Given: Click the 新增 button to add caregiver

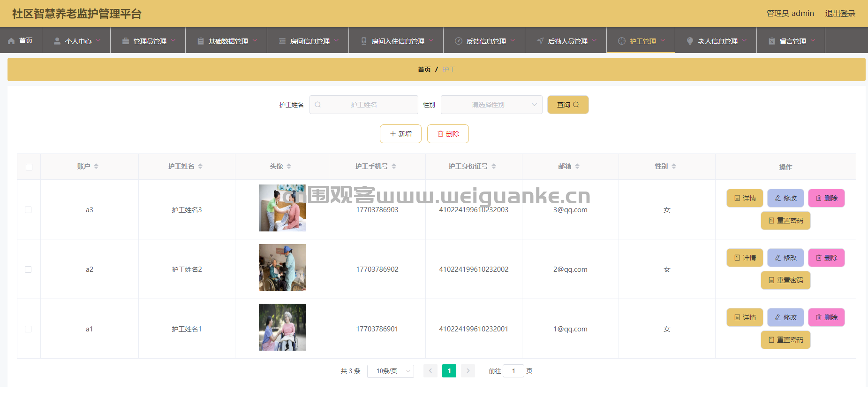Looking at the screenshot, I should [x=400, y=134].
